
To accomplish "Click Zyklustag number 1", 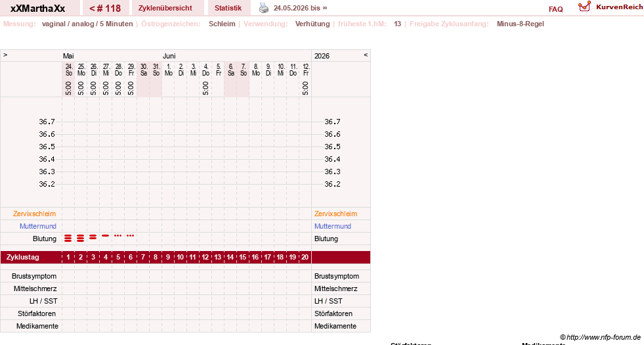I will point(68,258).
